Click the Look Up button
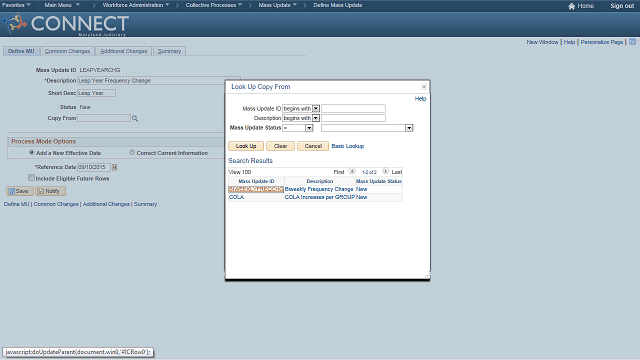This screenshot has height=360, width=640. tap(246, 146)
